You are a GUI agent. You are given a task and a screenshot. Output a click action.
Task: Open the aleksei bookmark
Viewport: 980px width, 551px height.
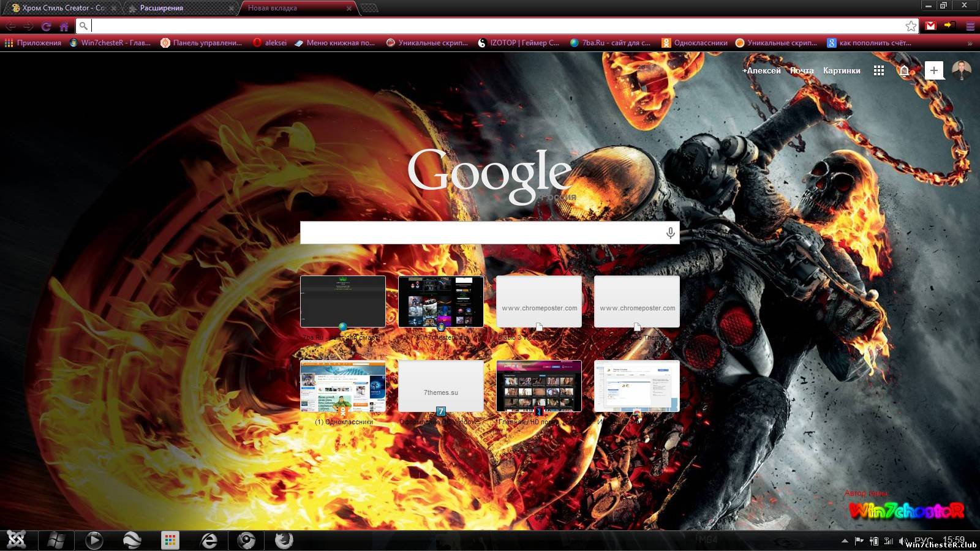tap(270, 43)
